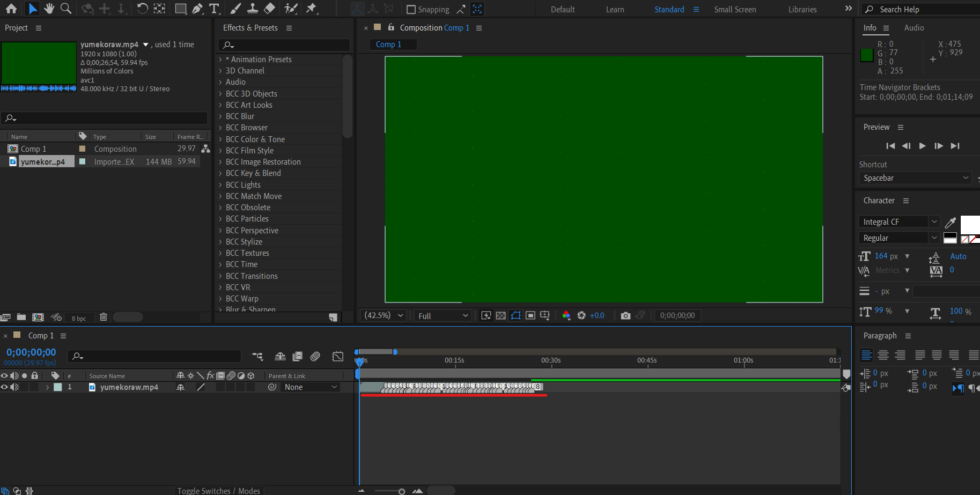Select the Zoom tool
The width and height of the screenshot is (980, 495).
(66, 9)
